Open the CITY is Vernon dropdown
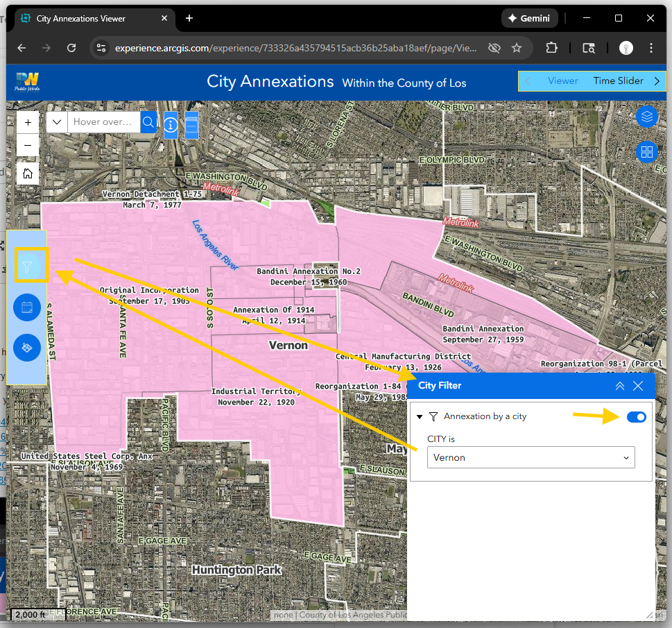 click(x=531, y=457)
